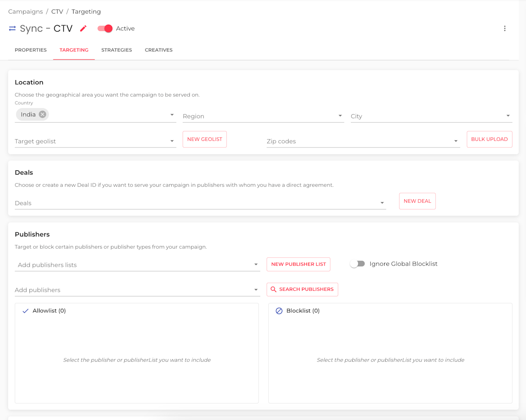Enable Ignore Global Blocklist switch
The image size is (526, 420).
358,264
